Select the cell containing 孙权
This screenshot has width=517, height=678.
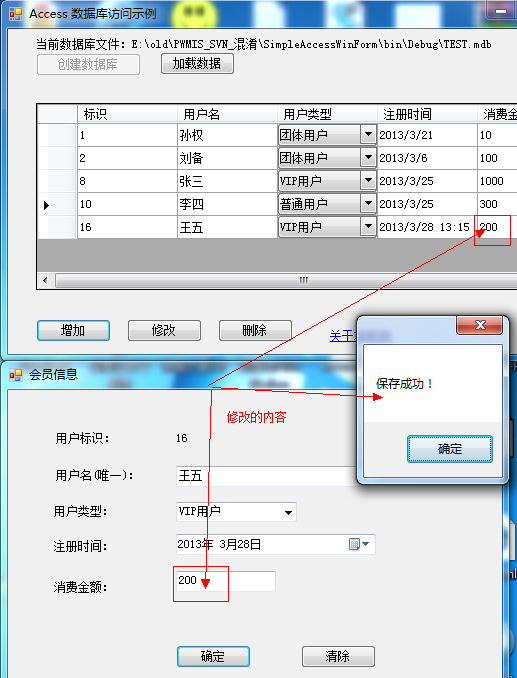tap(227, 135)
